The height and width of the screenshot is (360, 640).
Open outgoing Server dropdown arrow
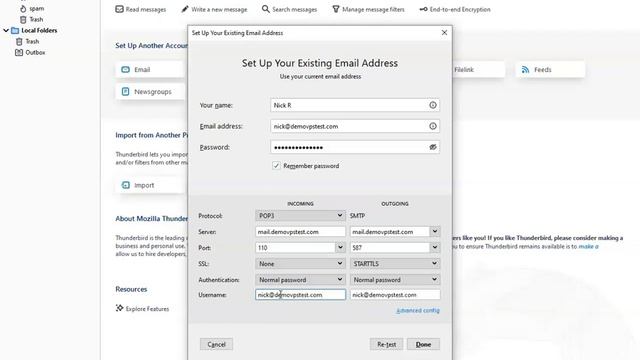435,231
